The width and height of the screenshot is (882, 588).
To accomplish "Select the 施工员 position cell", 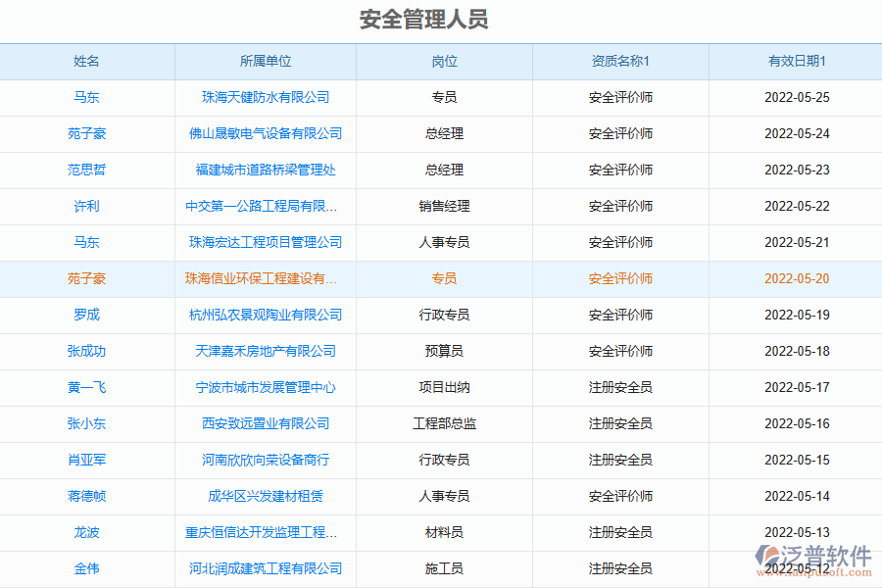I will [x=444, y=568].
